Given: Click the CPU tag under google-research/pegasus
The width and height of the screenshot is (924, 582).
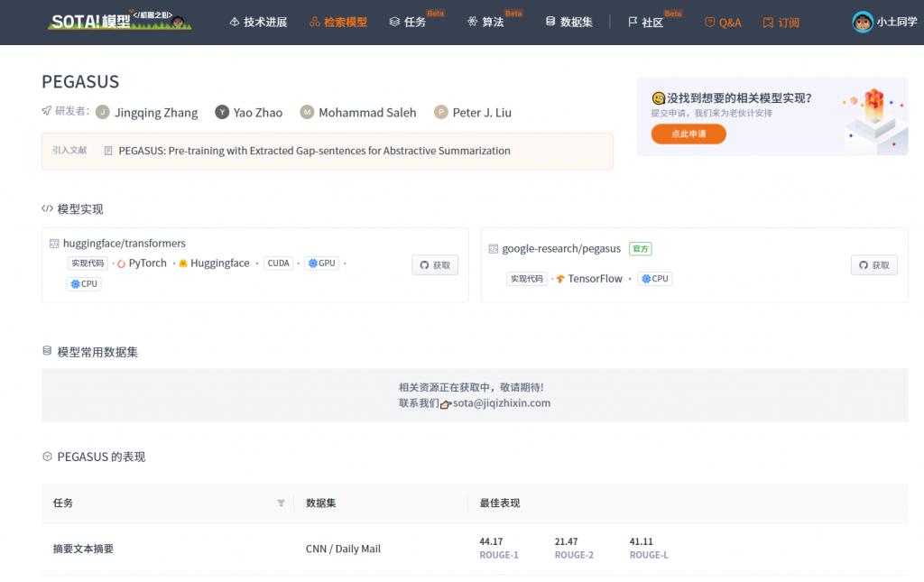Looking at the screenshot, I should coord(655,279).
